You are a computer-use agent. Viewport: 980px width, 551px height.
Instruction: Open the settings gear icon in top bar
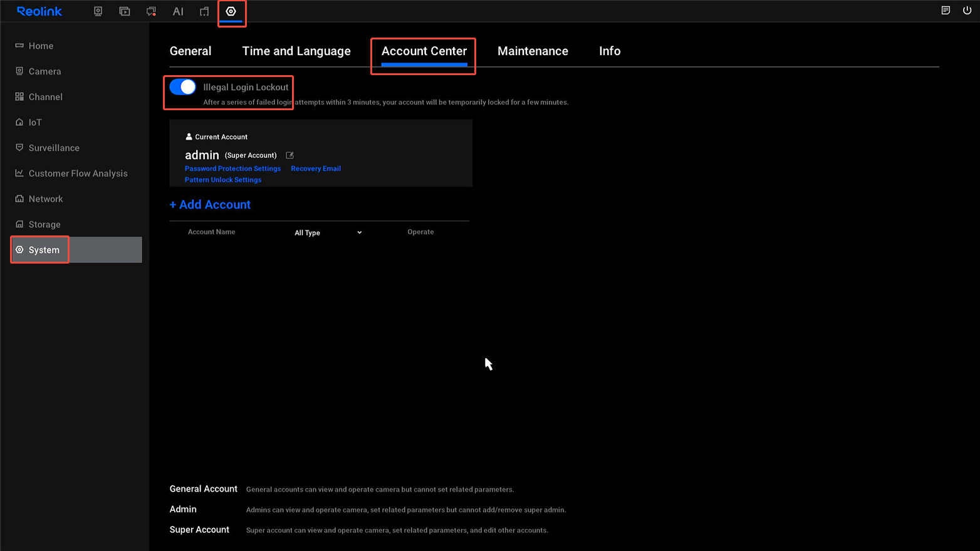click(x=231, y=11)
